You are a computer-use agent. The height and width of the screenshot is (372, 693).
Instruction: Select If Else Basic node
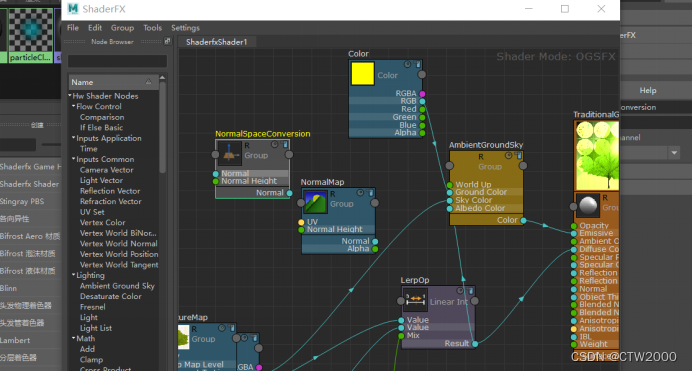101,127
